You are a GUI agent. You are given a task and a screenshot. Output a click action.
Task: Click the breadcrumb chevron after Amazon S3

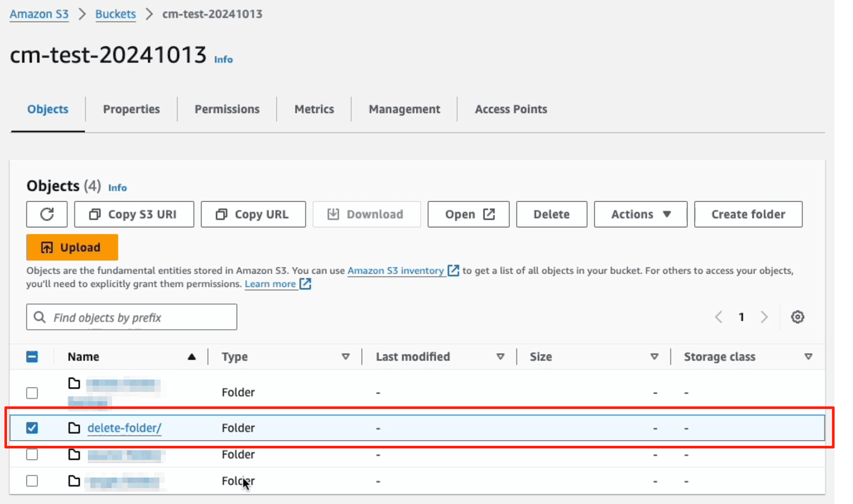pos(82,14)
